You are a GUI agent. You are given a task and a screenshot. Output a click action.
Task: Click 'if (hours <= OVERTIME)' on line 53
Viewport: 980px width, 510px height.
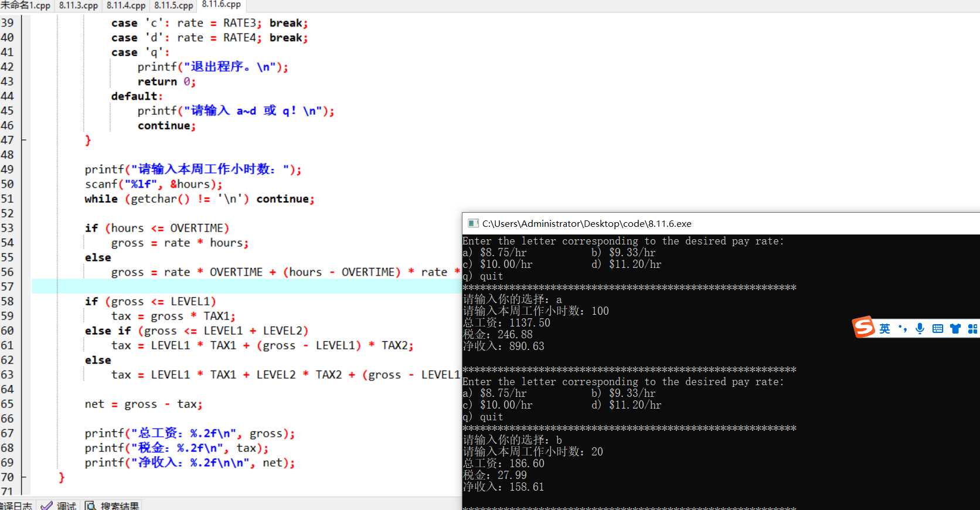(157, 228)
